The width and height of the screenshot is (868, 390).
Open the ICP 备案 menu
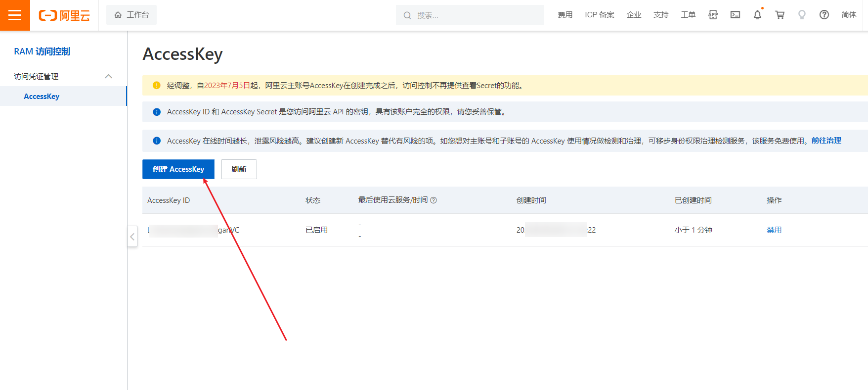(x=600, y=15)
